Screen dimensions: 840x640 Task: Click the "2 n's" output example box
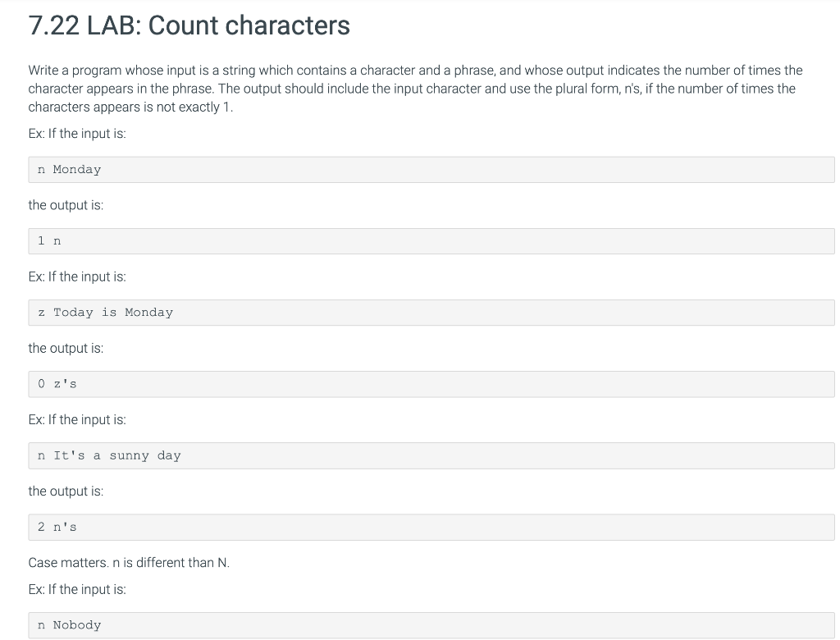click(x=431, y=527)
